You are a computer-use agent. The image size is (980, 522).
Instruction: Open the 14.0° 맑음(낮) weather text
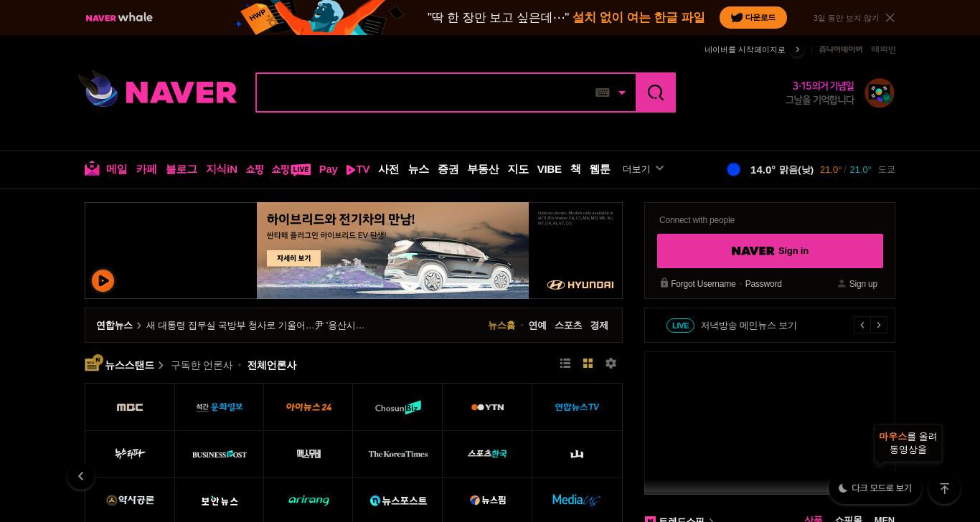click(x=782, y=169)
